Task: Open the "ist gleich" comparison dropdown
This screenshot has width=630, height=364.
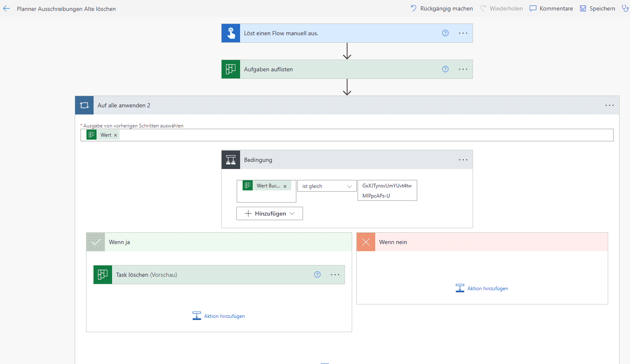Action: pyautogui.click(x=327, y=186)
